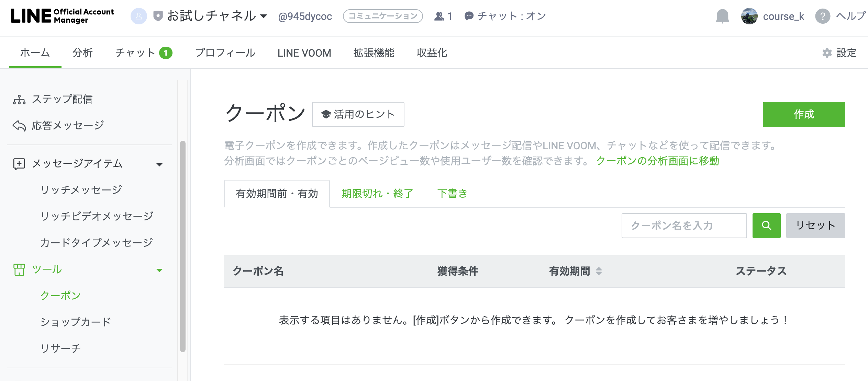Toggle the 有効期間 sort arrows

(x=599, y=271)
